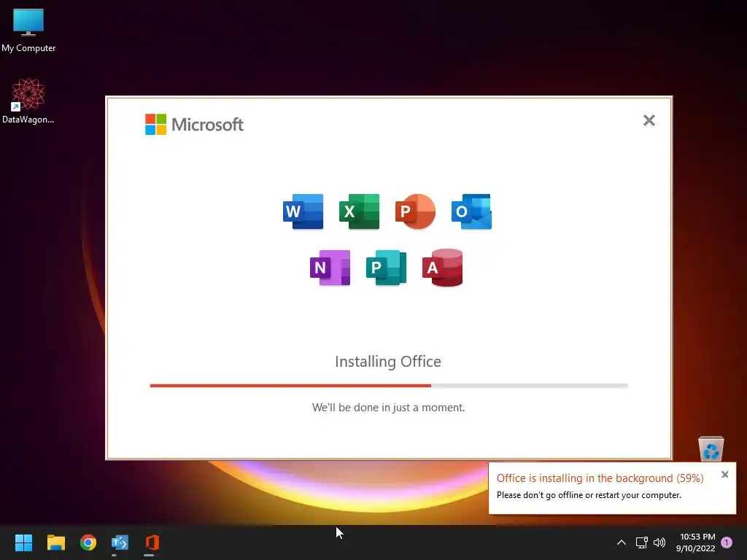Click 'Office is installing in the background' text
The image size is (747, 560).
click(x=600, y=478)
